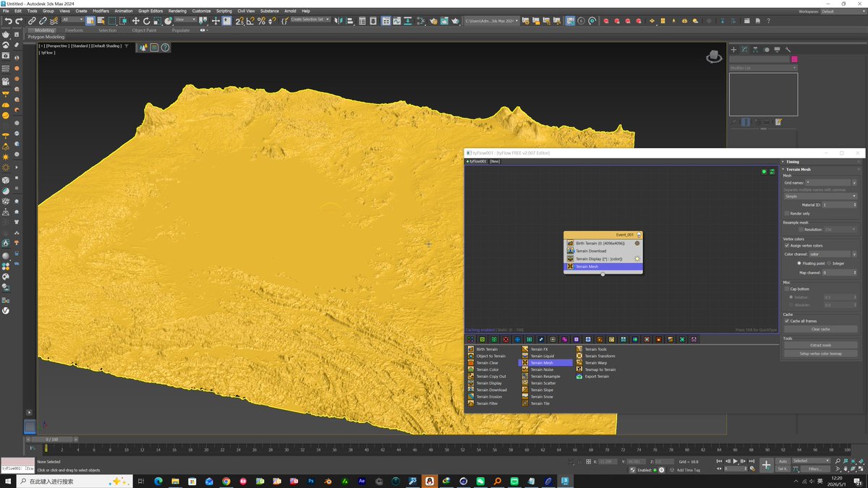
Task: Uncheck Assign vertex colors
Action: [x=787, y=246]
